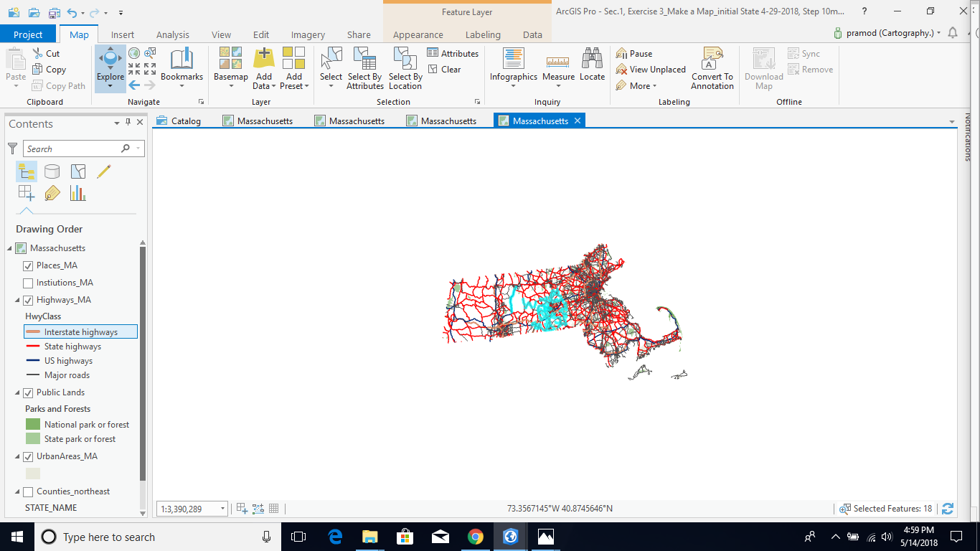Switch to the Insert ribbon tab

coord(123,34)
